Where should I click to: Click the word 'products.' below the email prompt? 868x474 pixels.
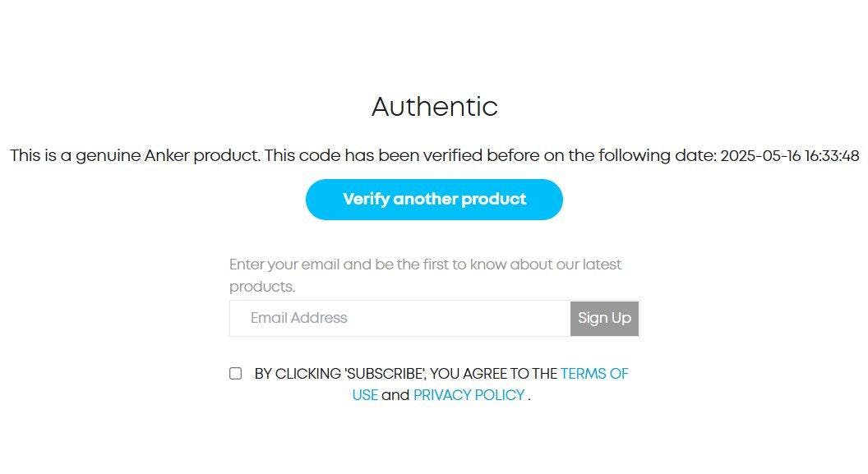261,287
